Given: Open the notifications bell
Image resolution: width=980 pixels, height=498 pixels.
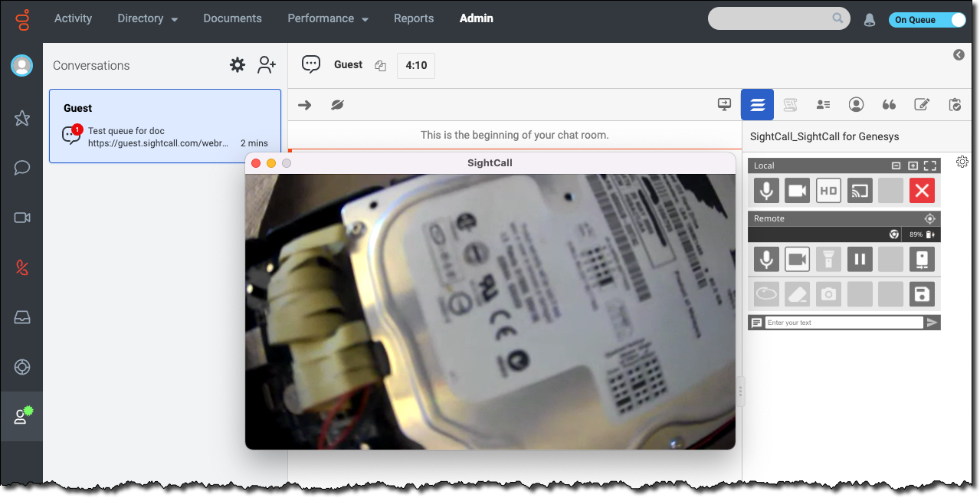Looking at the screenshot, I should (x=870, y=20).
